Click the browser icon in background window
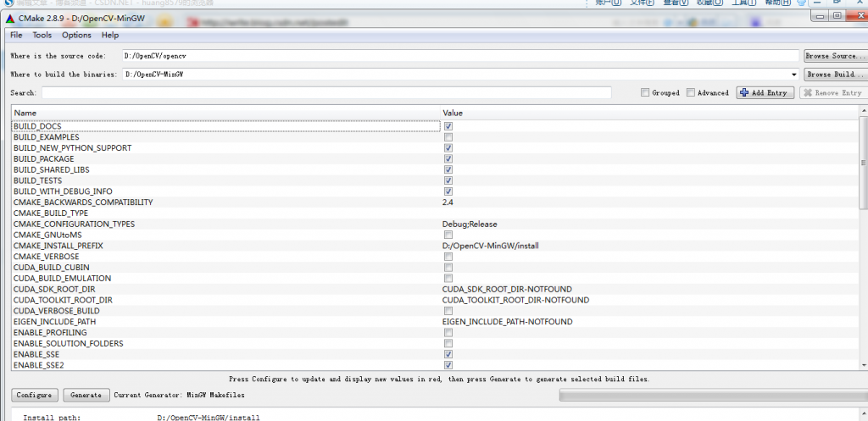The image size is (868, 421). [x=8, y=3]
